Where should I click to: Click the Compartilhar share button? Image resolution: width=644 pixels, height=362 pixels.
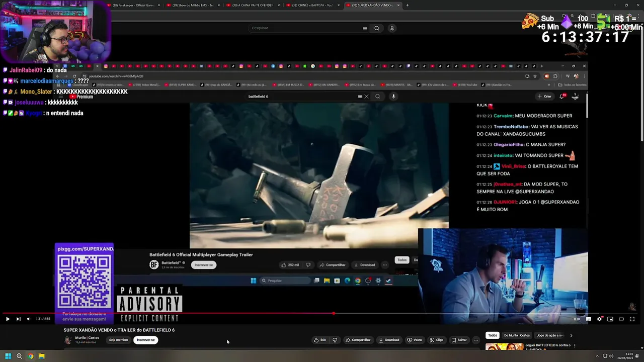[x=358, y=340]
